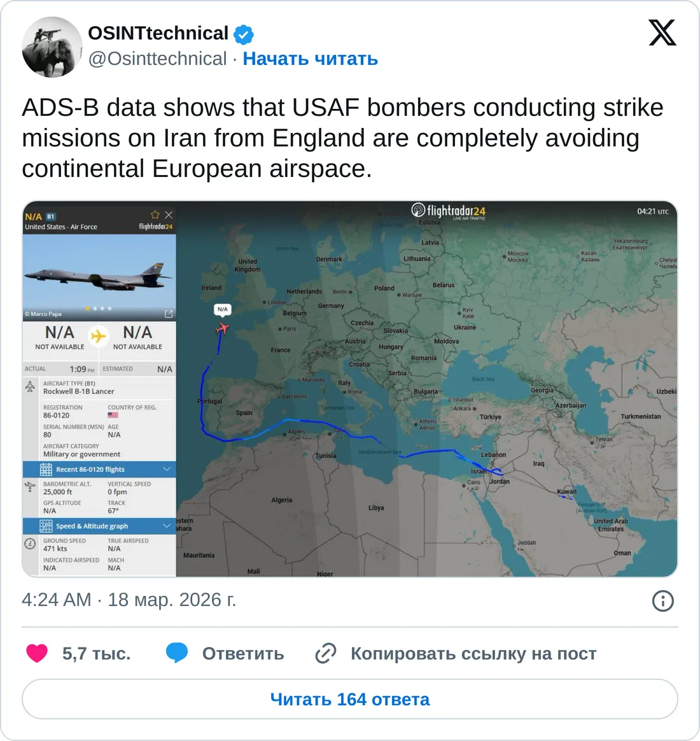Screen dimensions: 700x741
Task: Click Копировать ссылку на пост label
Action: click(473, 654)
